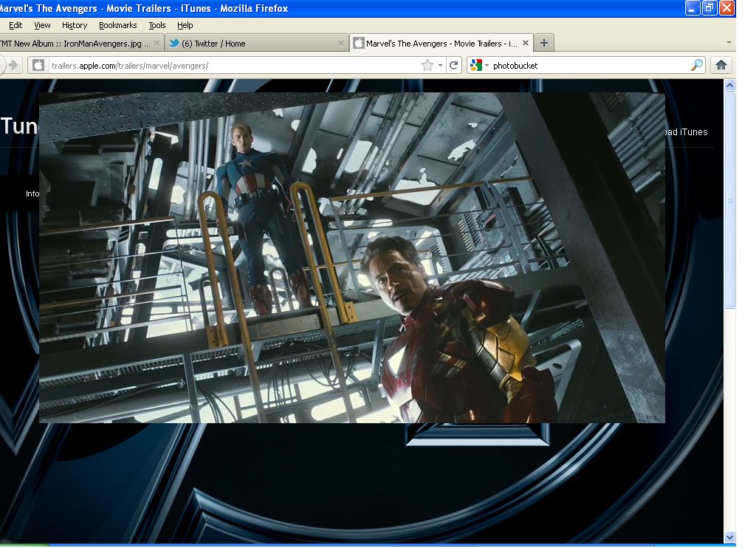Reload the current page
This screenshot has height=548, width=756.
click(454, 65)
